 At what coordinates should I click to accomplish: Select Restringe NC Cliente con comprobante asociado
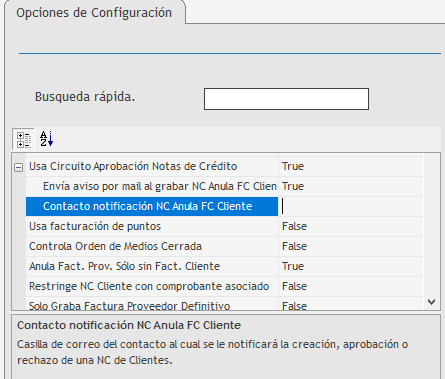(149, 286)
